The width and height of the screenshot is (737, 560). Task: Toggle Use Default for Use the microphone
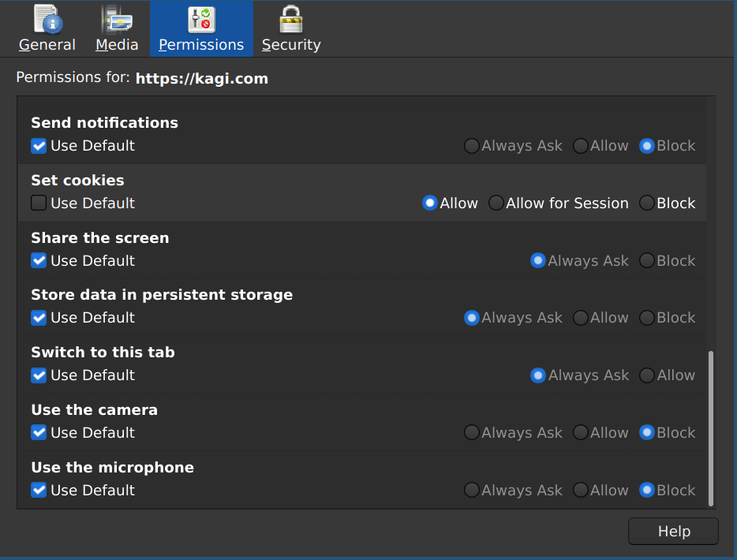pos(39,491)
